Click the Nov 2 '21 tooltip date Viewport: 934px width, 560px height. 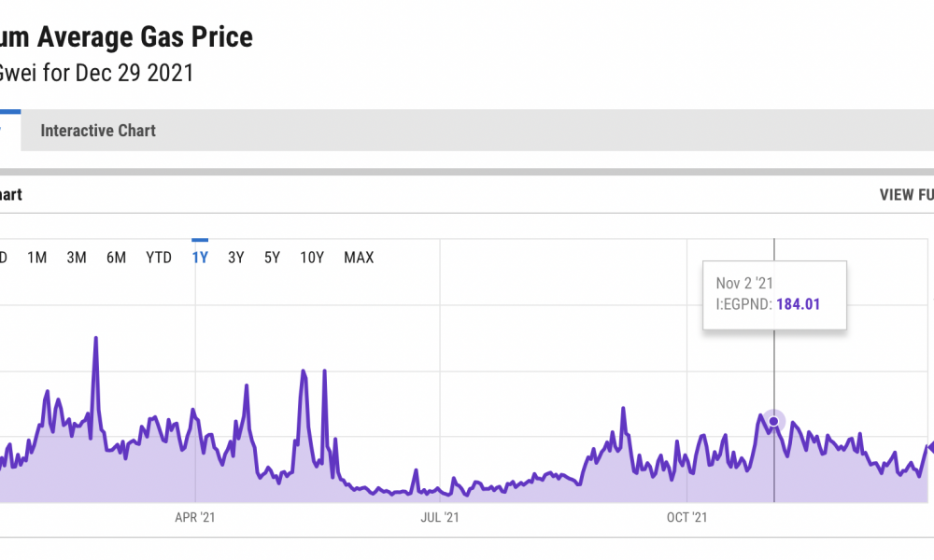point(744,284)
